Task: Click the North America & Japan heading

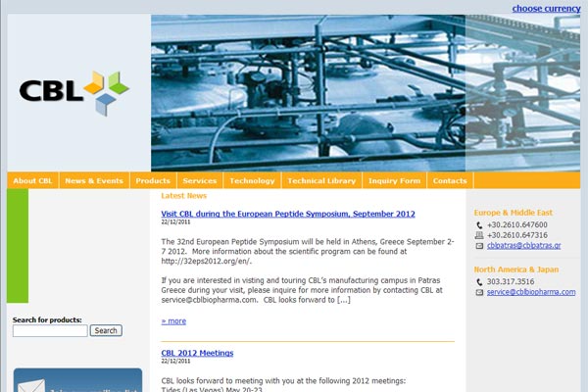Action: click(516, 269)
